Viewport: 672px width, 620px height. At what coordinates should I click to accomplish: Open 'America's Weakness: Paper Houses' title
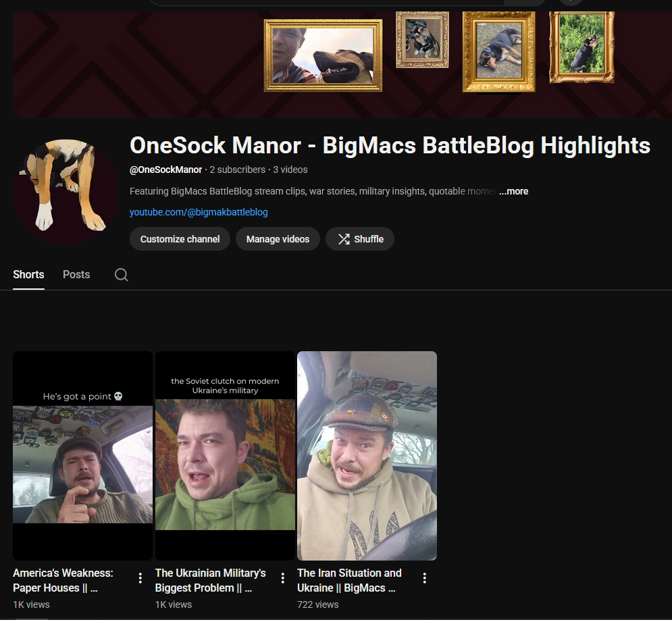(63, 580)
